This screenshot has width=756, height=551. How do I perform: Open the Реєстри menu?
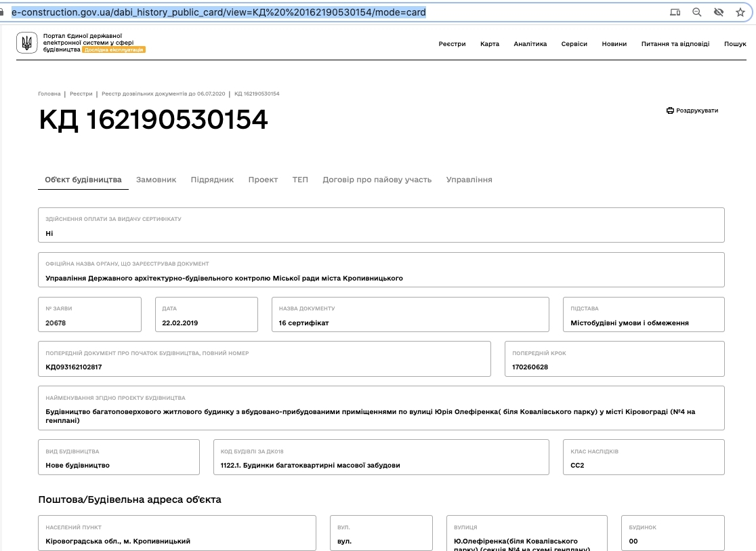[453, 44]
